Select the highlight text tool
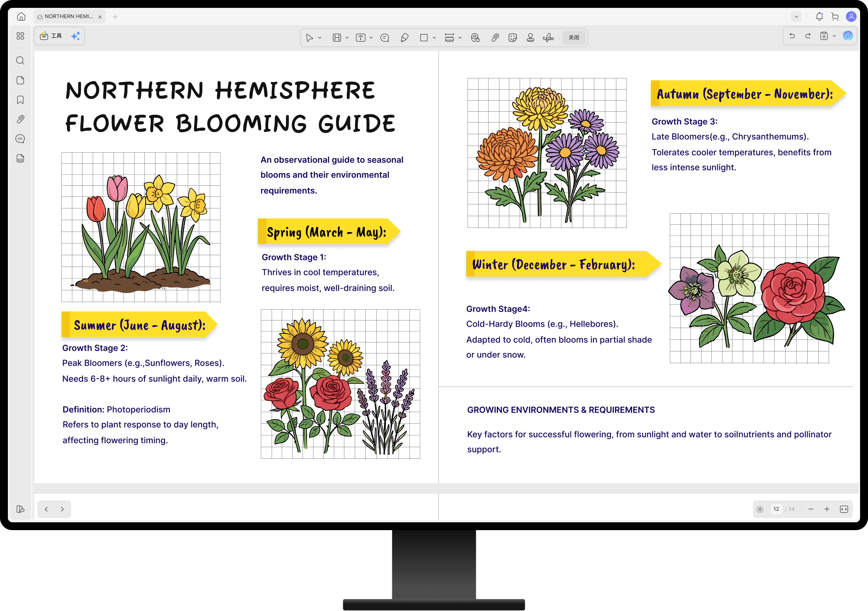 tap(337, 37)
